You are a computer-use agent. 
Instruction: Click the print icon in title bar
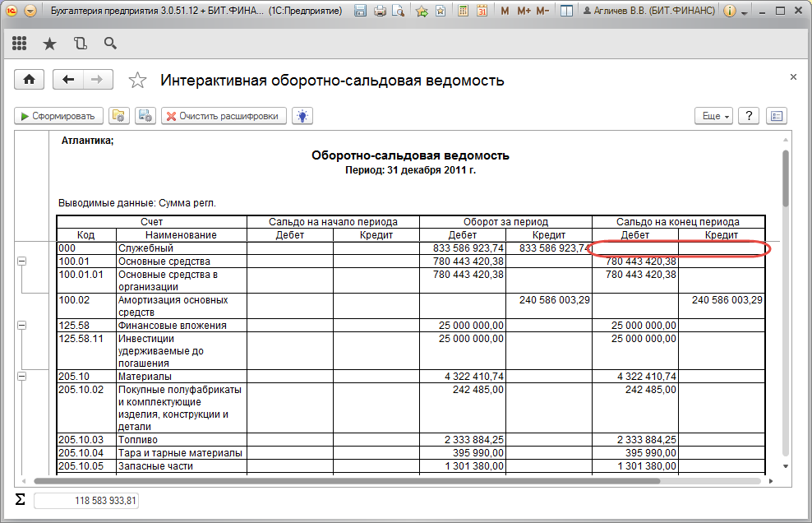click(380, 12)
